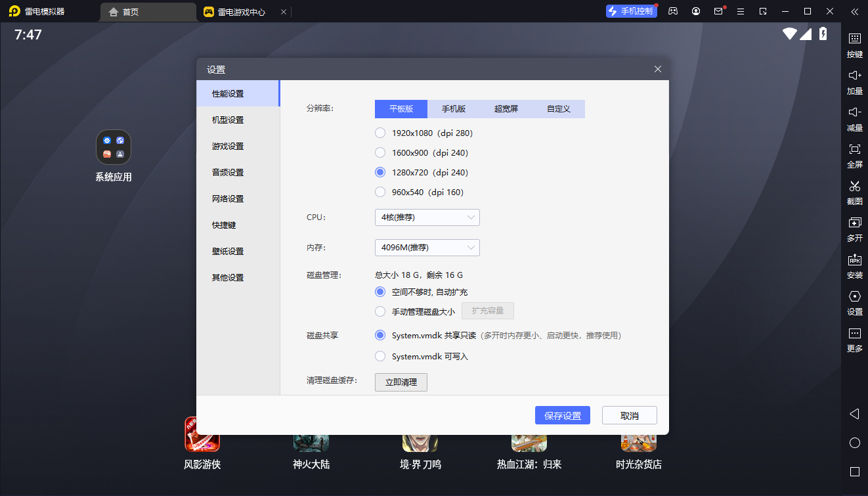Switch to the 手机版 resolution tab
The width and height of the screenshot is (868, 496).
point(453,109)
